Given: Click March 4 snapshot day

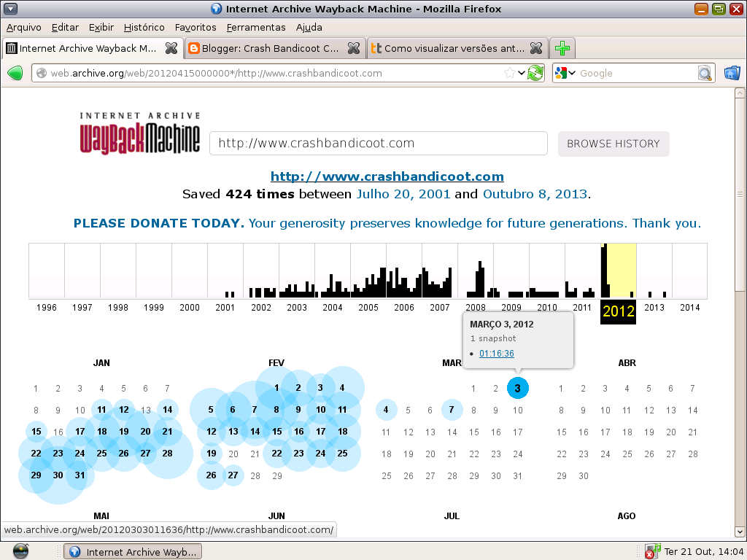Looking at the screenshot, I should click(x=387, y=410).
